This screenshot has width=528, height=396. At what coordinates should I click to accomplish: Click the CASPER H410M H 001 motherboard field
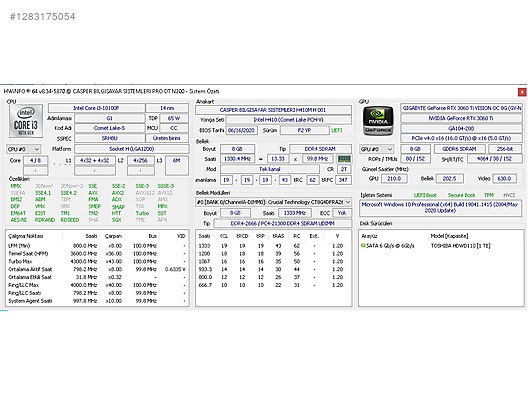(x=273, y=110)
